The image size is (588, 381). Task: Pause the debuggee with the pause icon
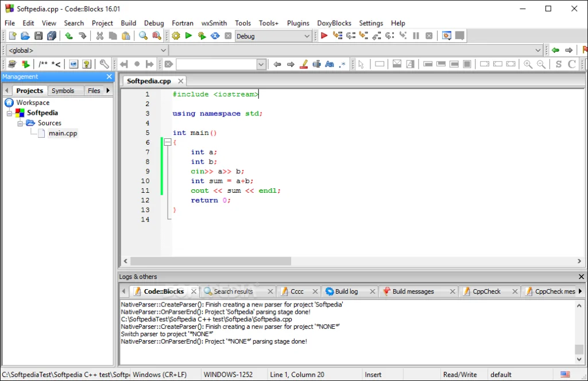tap(416, 36)
